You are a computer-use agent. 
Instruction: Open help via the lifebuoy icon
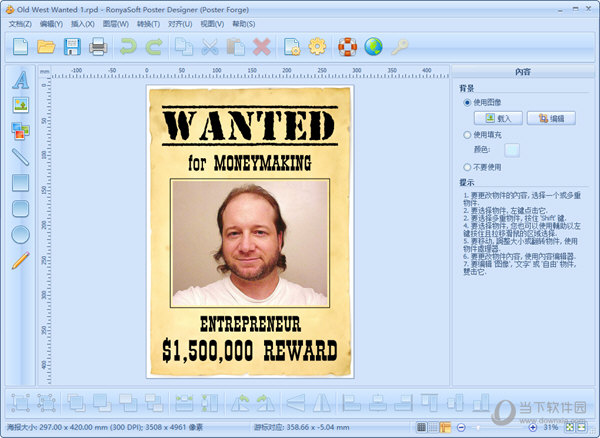pos(347,47)
